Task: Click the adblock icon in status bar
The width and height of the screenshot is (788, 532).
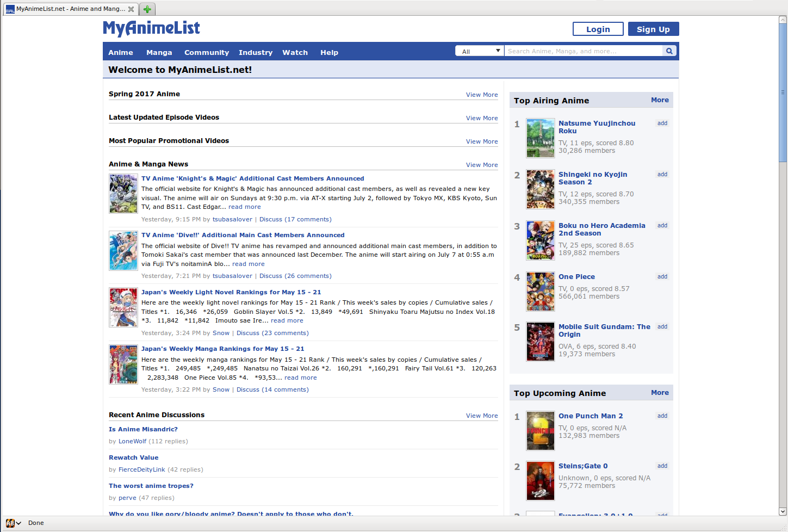Action: coord(10,523)
